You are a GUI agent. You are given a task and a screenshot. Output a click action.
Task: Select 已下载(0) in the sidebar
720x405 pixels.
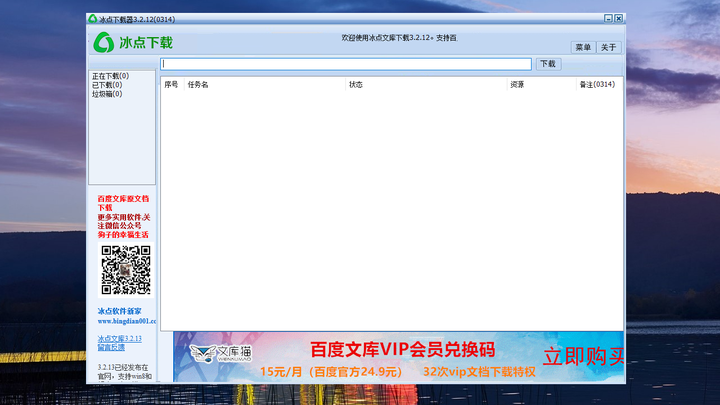coord(107,85)
